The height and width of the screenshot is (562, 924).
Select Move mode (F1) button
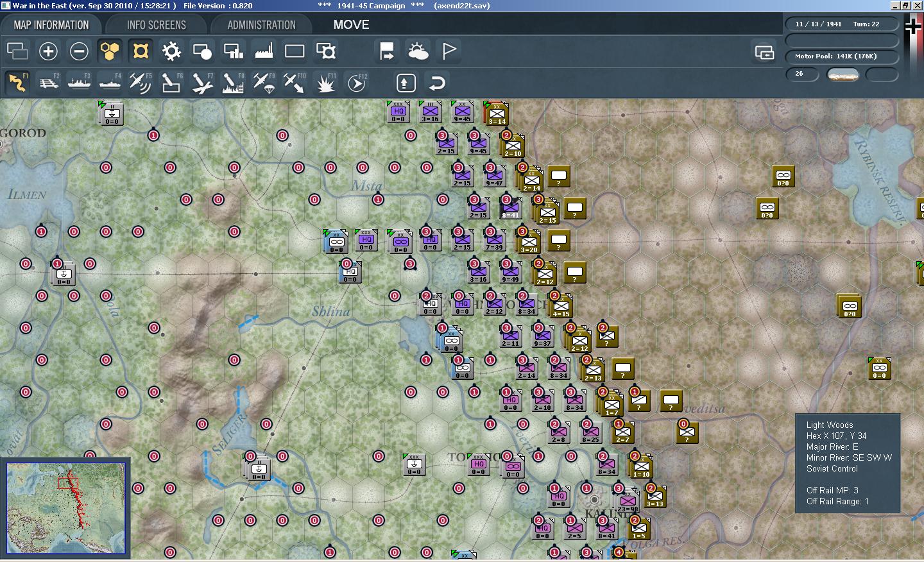tap(17, 83)
